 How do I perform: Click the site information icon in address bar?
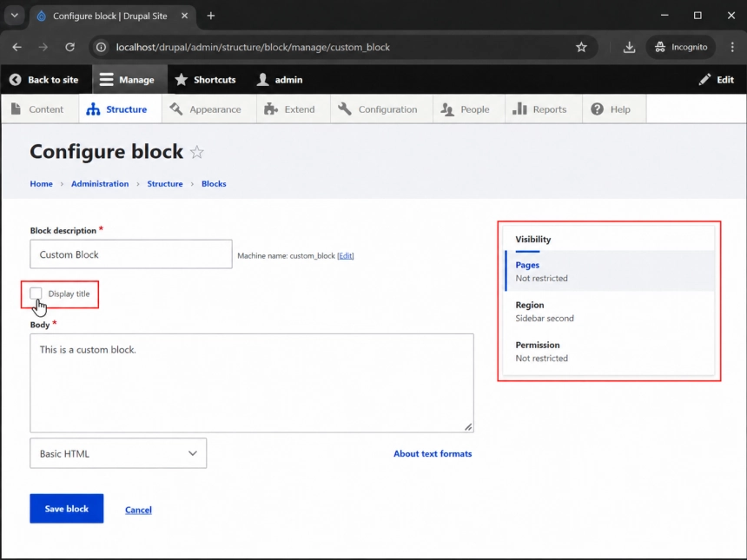[x=101, y=47]
